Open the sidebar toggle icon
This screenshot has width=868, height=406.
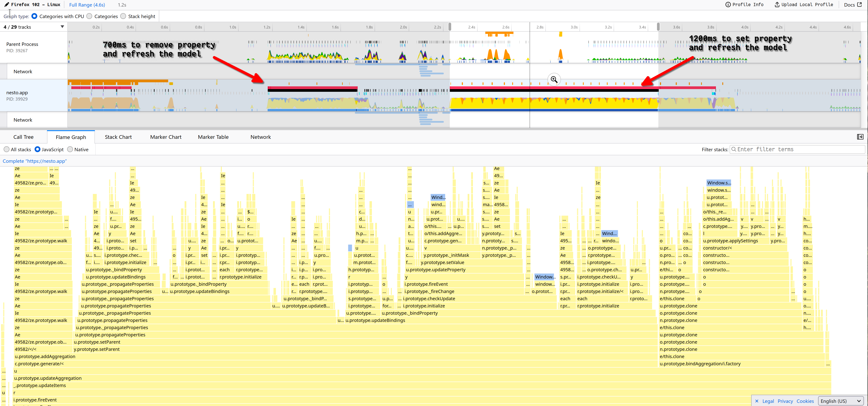860,137
